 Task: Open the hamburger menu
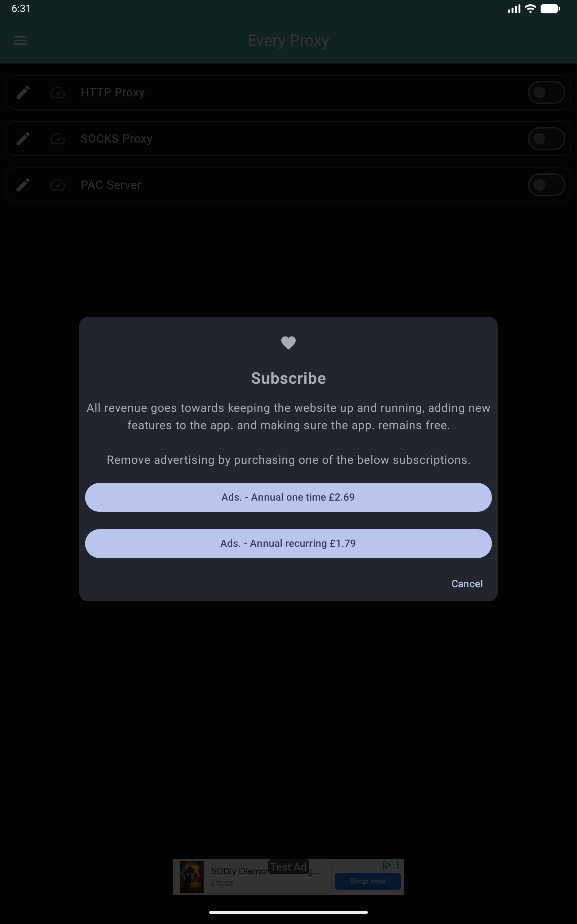point(20,40)
